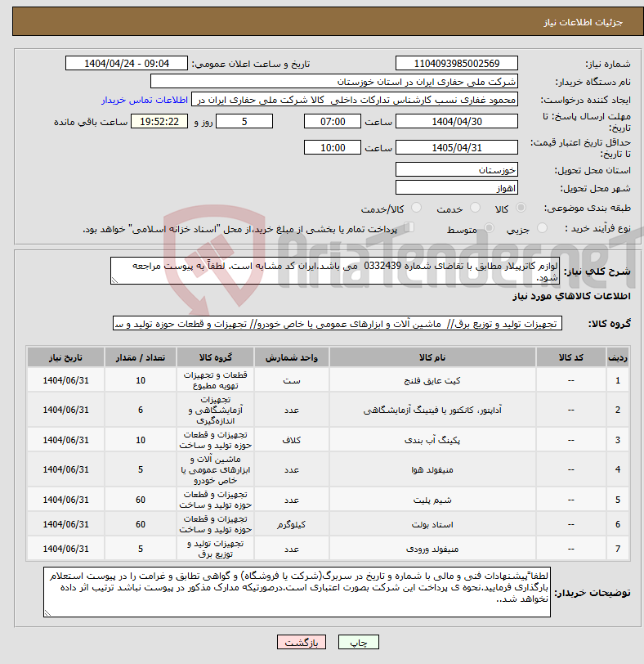This screenshot has height=664, width=644.
Task: Click the delivery province field خوزستان
Action: (457, 170)
